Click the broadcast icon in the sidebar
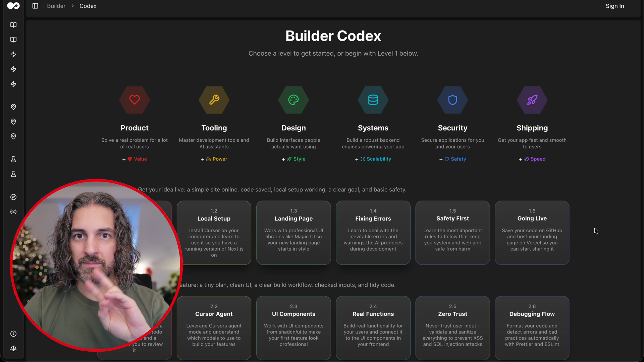The image size is (644, 362). (13, 212)
